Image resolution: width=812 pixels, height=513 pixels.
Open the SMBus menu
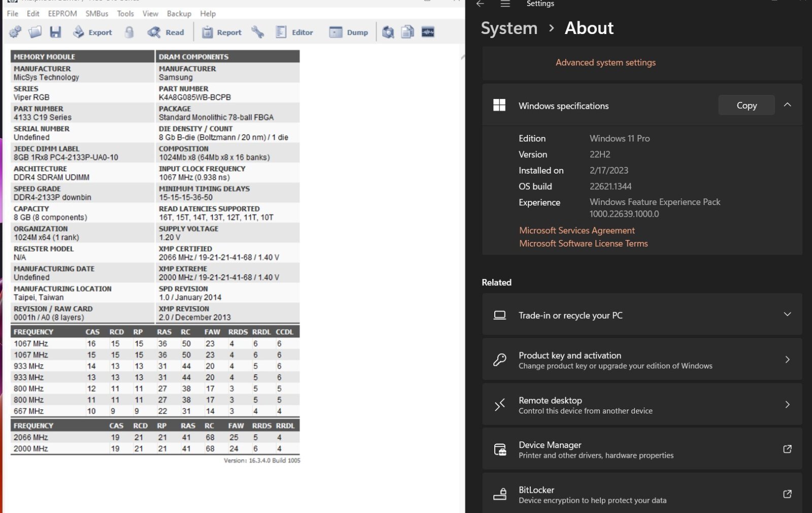[x=96, y=14]
